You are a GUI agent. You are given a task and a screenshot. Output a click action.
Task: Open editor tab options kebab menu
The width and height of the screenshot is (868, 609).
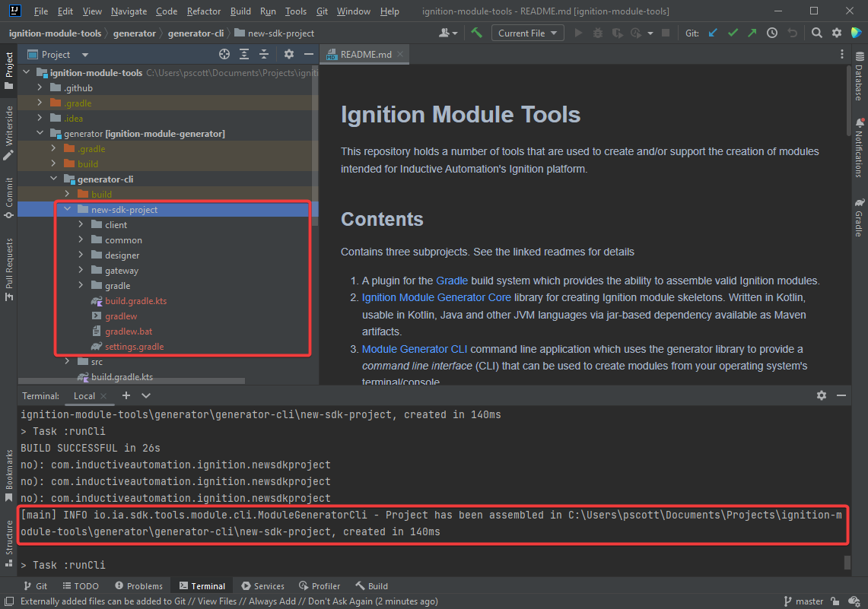tap(842, 54)
